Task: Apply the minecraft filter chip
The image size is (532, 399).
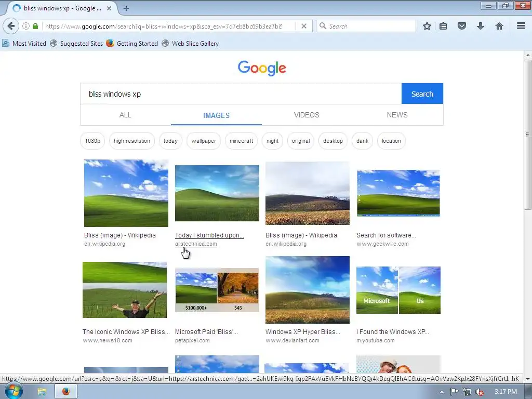Action: pos(241,141)
